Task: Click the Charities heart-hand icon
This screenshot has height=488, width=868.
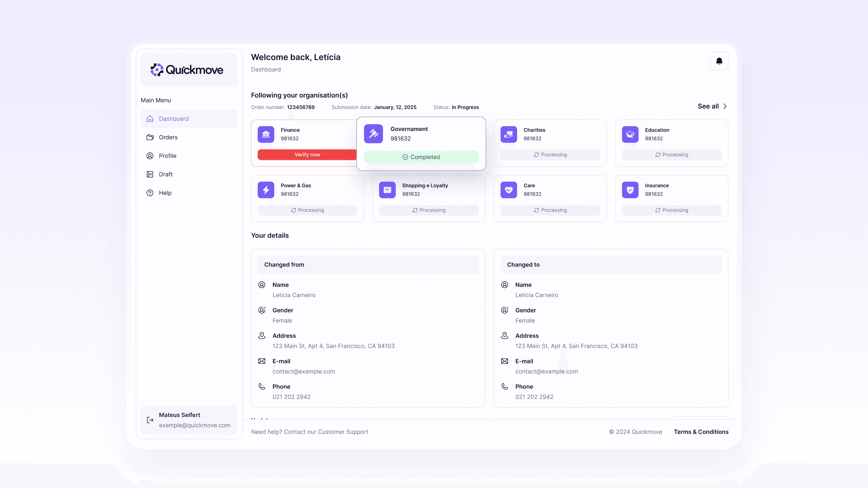Action: 508,134
